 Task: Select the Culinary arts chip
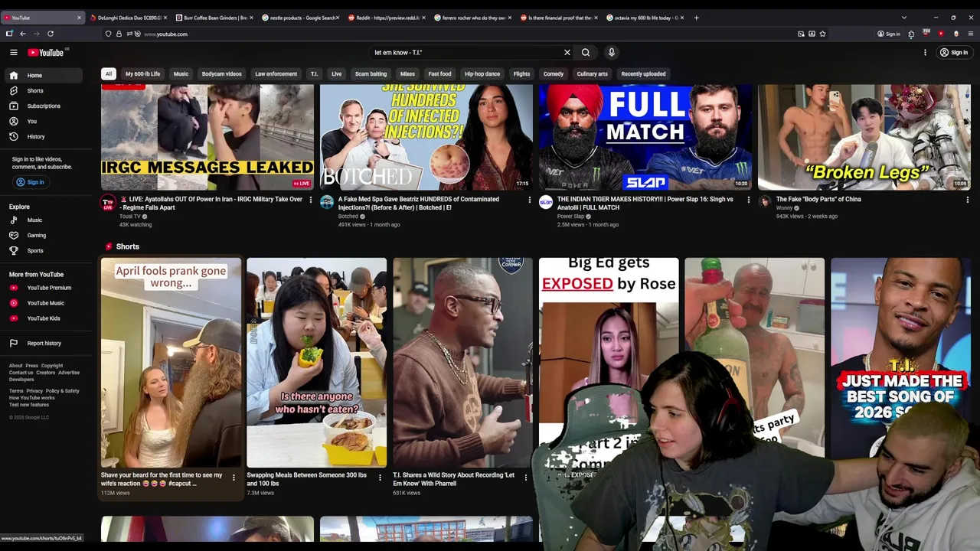(x=592, y=74)
